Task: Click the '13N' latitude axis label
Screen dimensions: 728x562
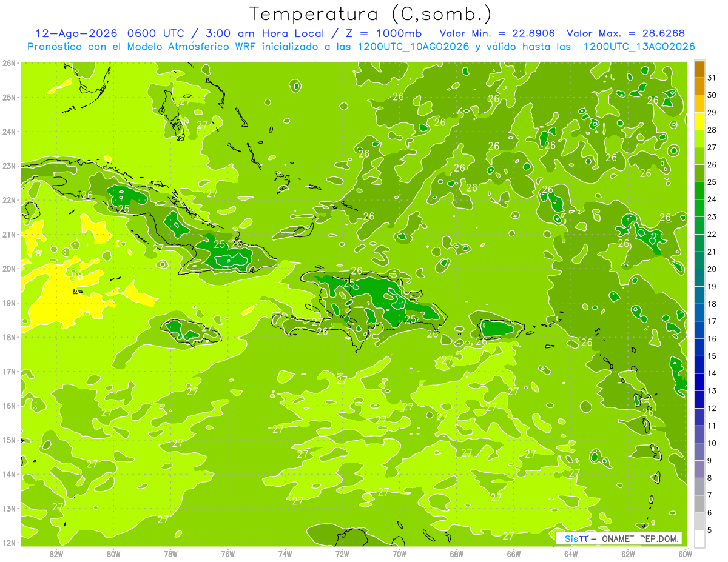Action: (8, 508)
